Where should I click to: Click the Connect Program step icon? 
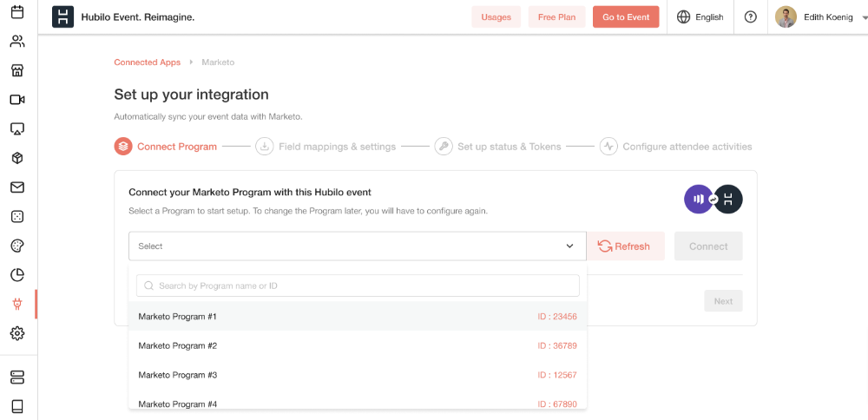(x=123, y=147)
